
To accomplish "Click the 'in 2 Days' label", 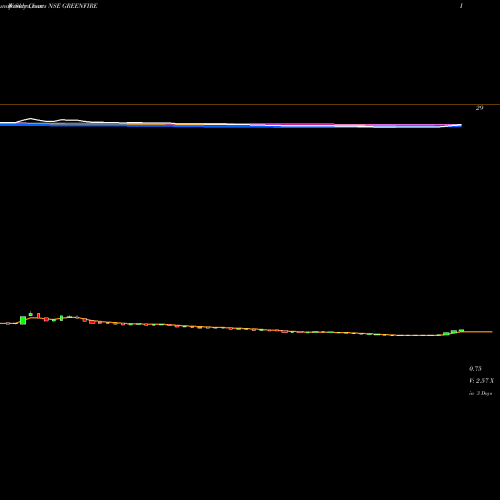I will click(x=480, y=393).
